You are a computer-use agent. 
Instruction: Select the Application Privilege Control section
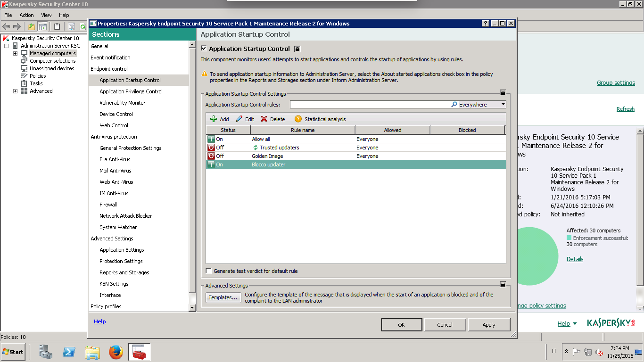point(131,91)
